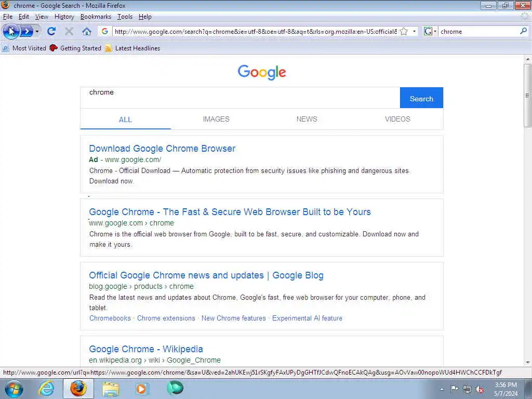Open the History menu
Image resolution: width=532 pixels, height=399 pixels.
[64, 17]
